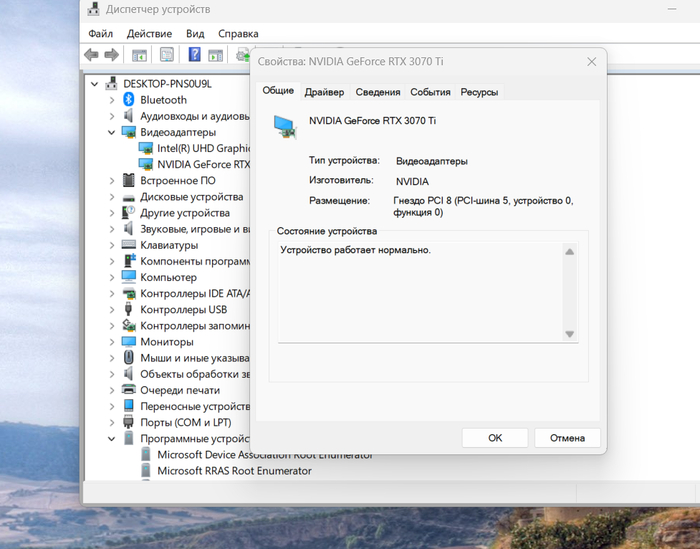Collapse the Видеоадаптеры category
This screenshot has width=700, height=549.
(x=112, y=132)
